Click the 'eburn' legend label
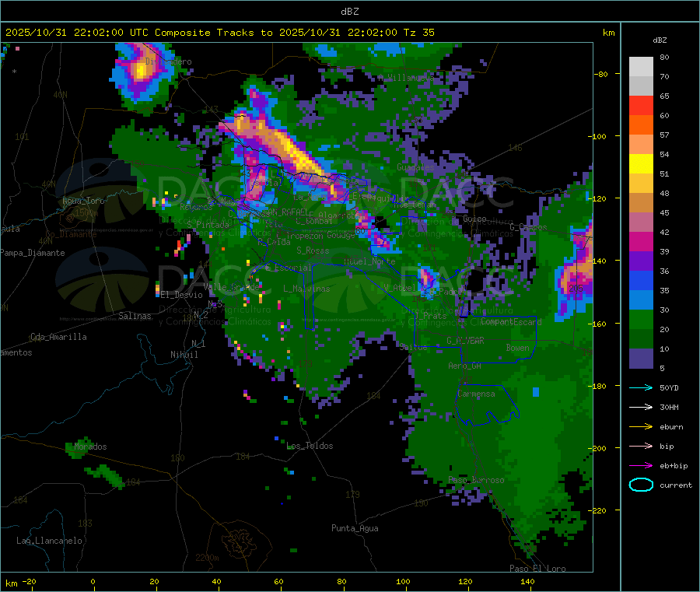The height and width of the screenshot is (592, 700). pos(671,427)
